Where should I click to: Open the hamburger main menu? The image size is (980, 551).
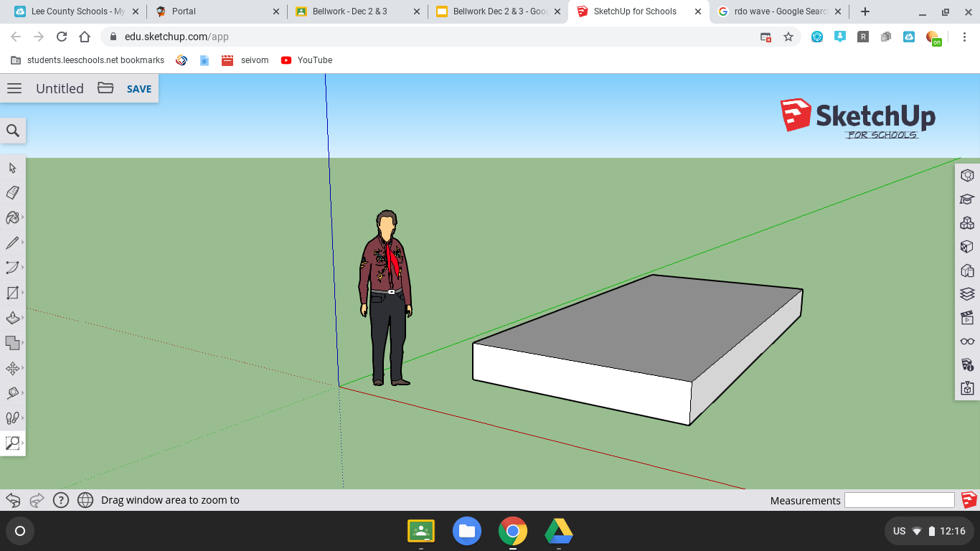(x=14, y=88)
